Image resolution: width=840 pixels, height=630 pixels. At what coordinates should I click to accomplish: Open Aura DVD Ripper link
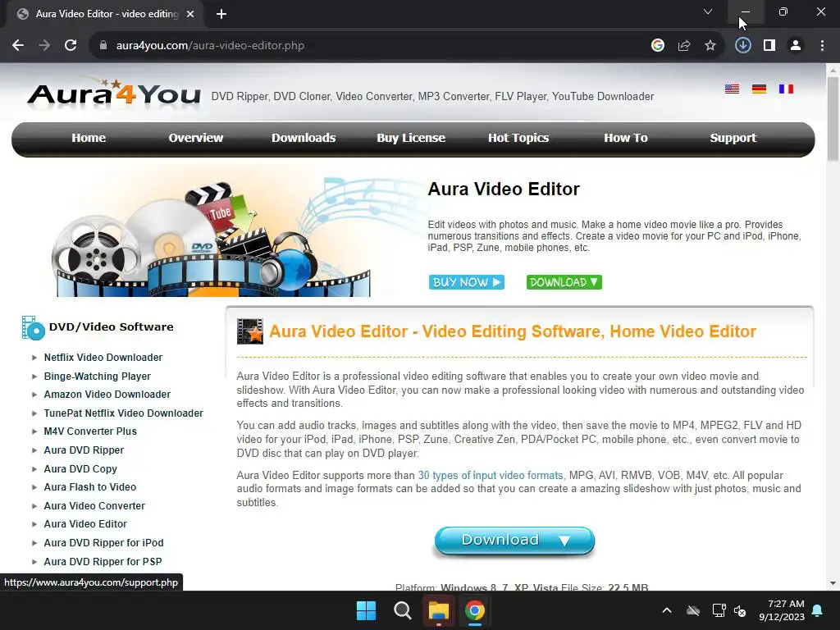84,450
